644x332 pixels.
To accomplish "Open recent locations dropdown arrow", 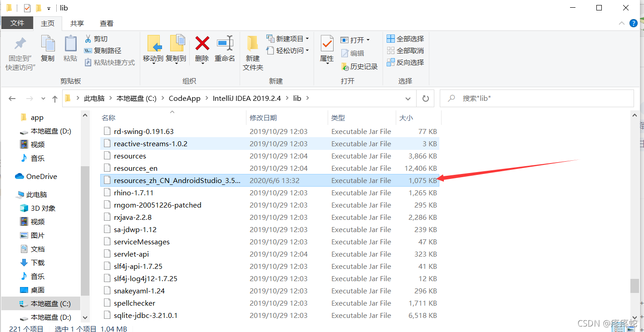I will (x=43, y=99).
